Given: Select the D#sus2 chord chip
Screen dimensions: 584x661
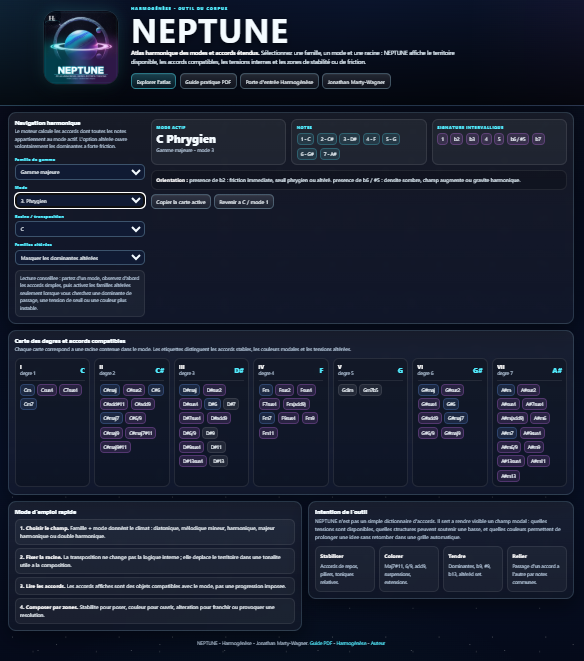Looking at the screenshot, I should pyautogui.click(x=214, y=390).
